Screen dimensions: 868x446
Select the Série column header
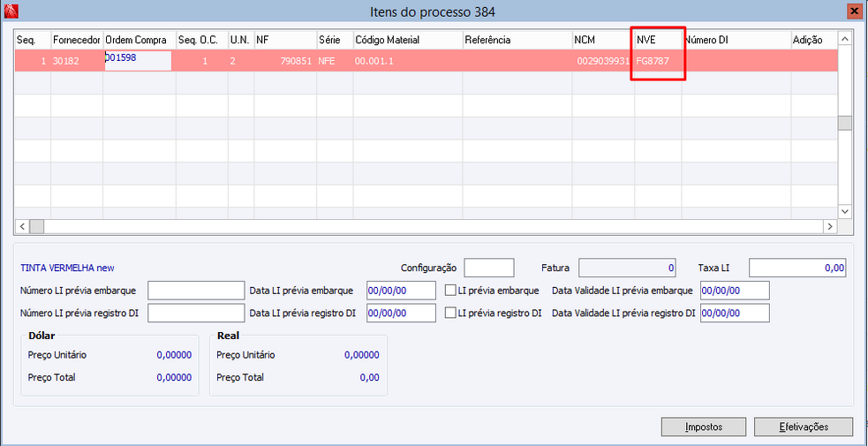[x=335, y=40]
